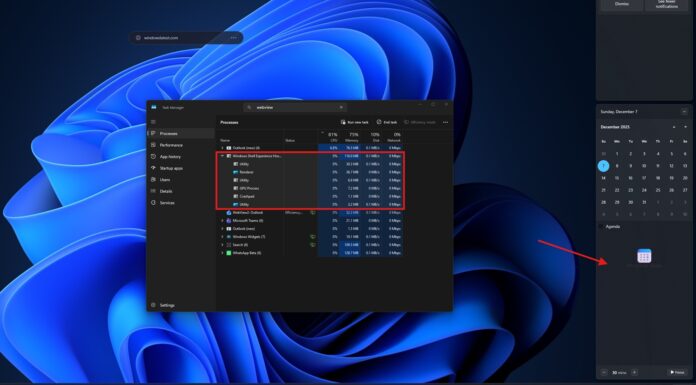Open the Task Manager hamburger navigation menu
Viewport: 696px width, 385px height.
tap(154, 122)
